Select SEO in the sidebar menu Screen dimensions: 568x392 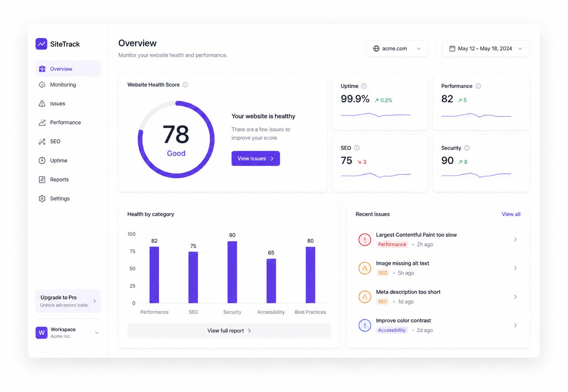click(x=68, y=141)
